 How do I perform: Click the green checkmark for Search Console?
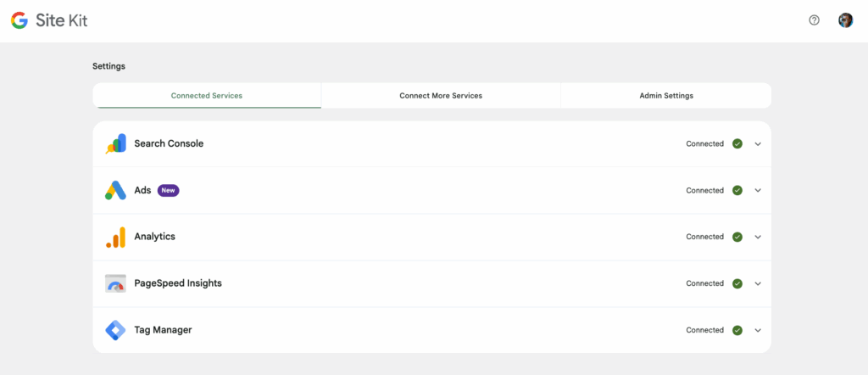(x=737, y=143)
